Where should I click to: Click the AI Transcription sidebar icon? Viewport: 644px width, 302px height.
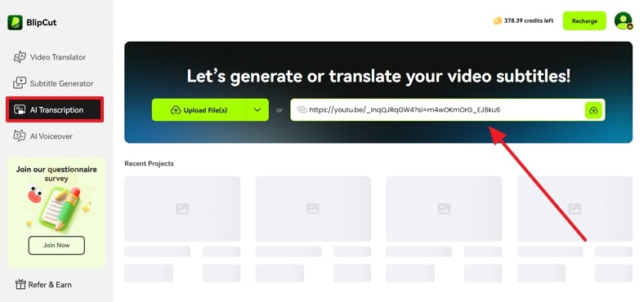point(20,109)
